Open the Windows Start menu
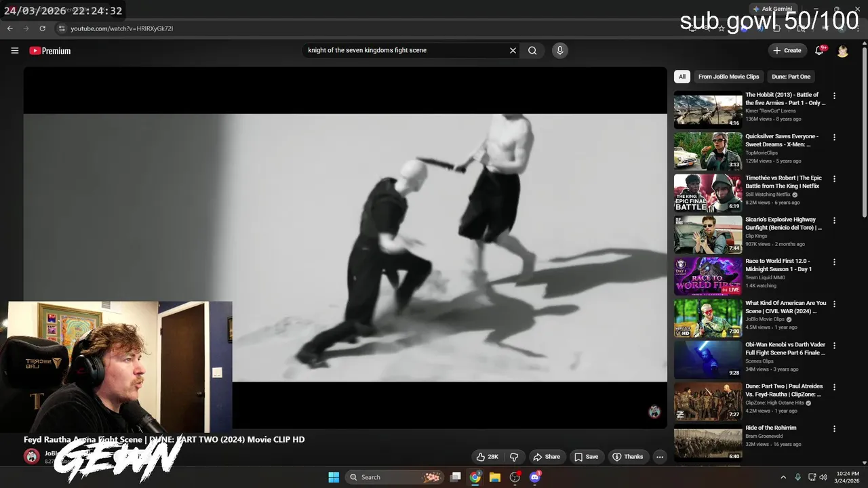This screenshot has height=488, width=868. (x=334, y=477)
